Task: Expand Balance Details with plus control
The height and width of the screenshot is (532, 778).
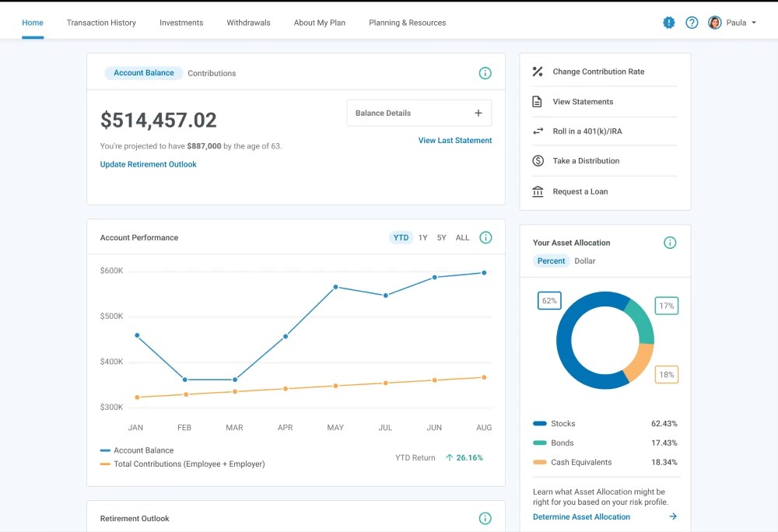Action: pos(479,112)
